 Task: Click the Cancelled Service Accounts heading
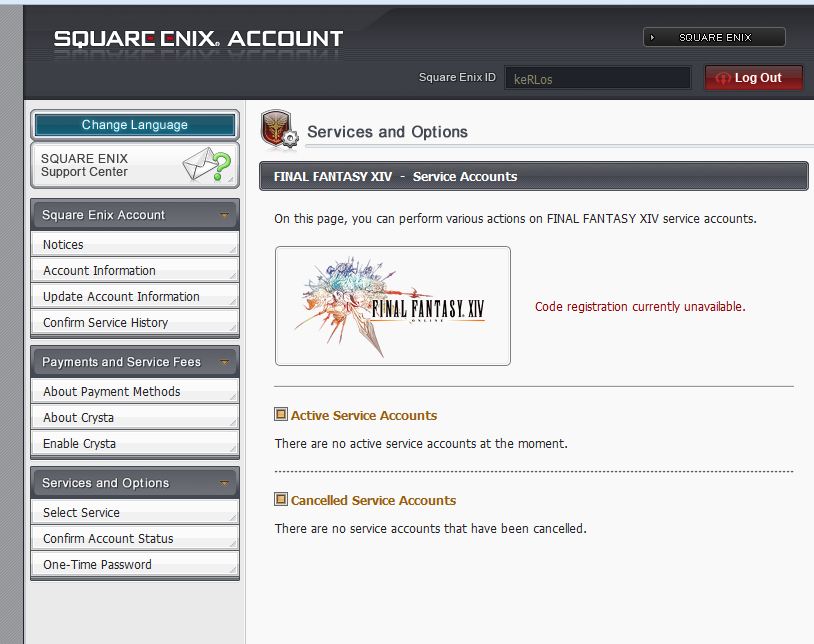373,500
